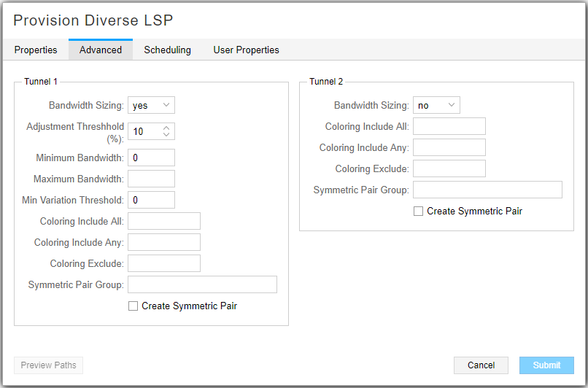Click Tunnel 2 Coloring Exclude field
This screenshot has width=588, height=388.
pyautogui.click(x=449, y=168)
